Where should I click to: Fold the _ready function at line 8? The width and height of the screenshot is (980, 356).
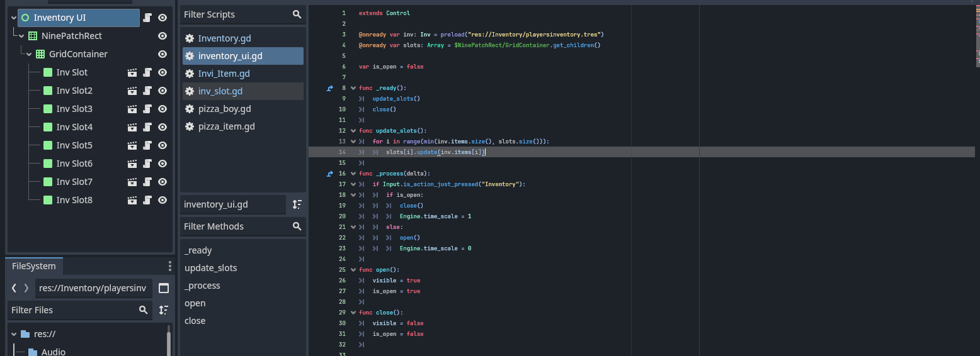point(353,88)
